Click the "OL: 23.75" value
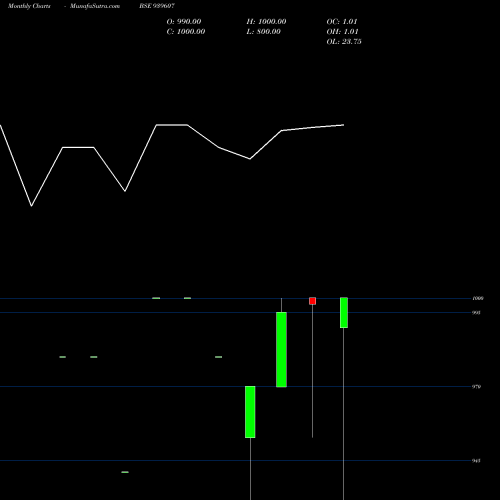 coord(344,42)
